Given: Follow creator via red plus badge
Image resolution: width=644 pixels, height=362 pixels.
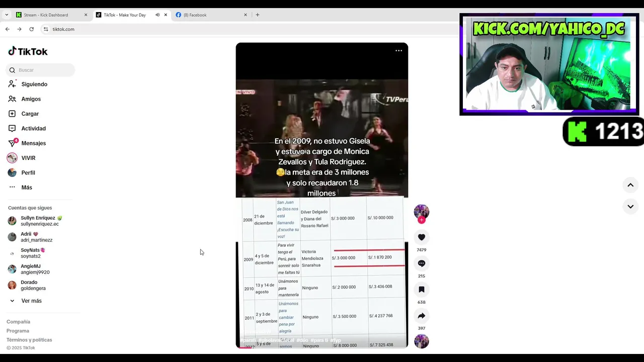Looking at the screenshot, I should pos(422,220).
